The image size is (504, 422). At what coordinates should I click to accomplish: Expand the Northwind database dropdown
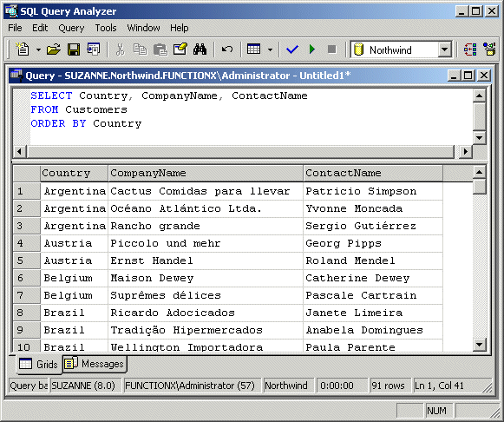[x=444, y=49]
